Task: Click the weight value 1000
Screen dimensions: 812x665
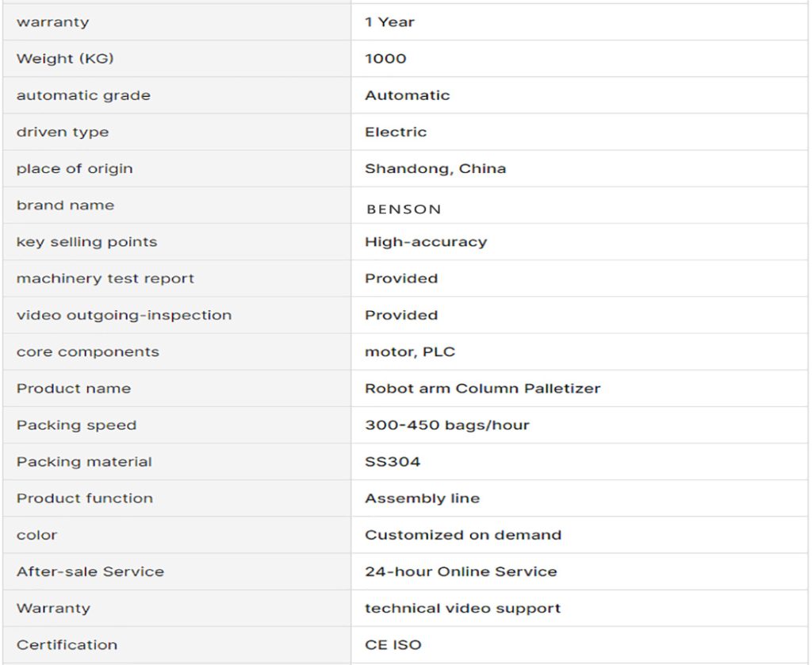Action: tap(385, 59)
